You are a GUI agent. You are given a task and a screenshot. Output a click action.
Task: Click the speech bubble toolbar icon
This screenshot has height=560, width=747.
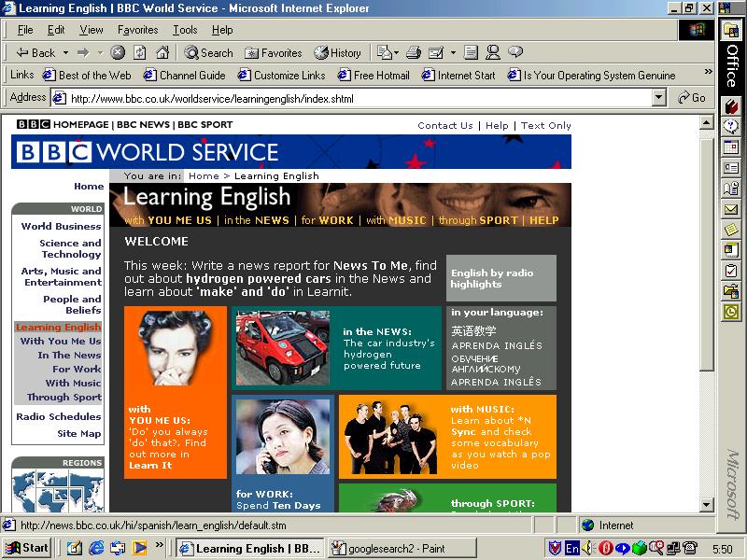pos(515,52)
